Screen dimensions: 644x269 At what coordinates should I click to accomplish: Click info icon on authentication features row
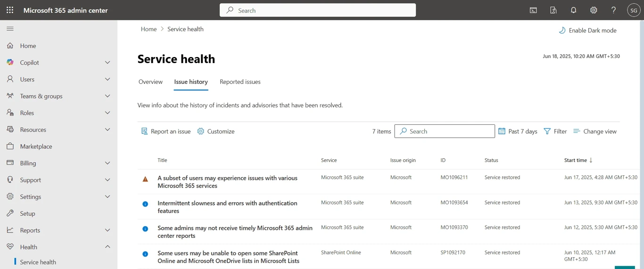coord(145,204)
